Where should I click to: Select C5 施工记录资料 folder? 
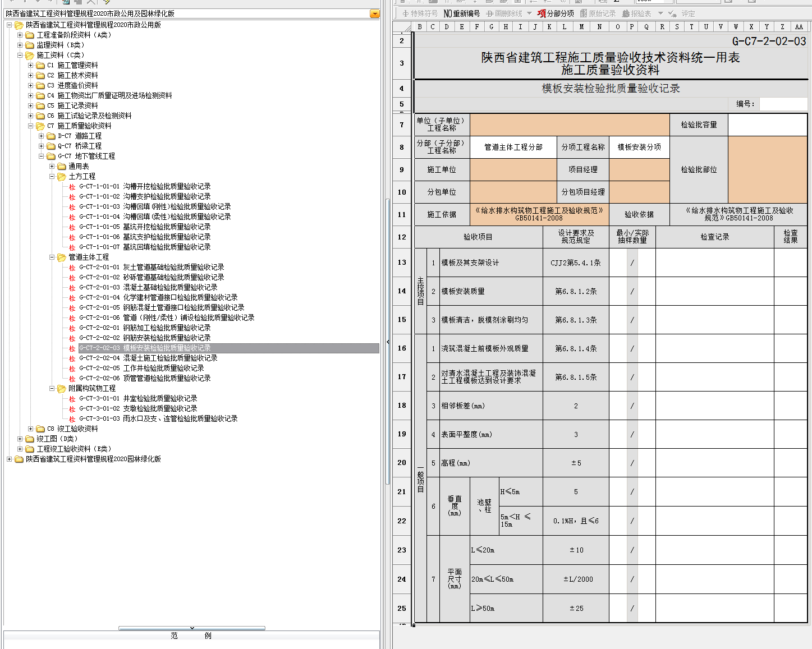(72, 105)
